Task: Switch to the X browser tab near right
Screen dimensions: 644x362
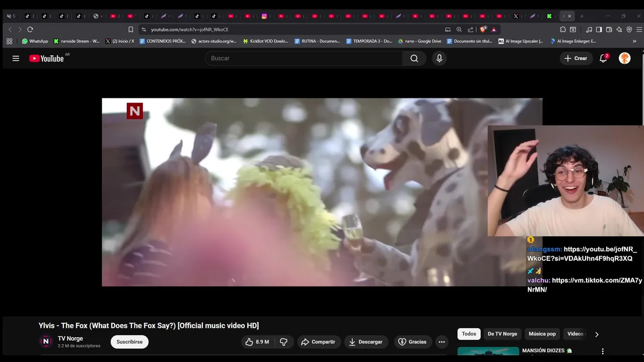Action: pos(516,16)
